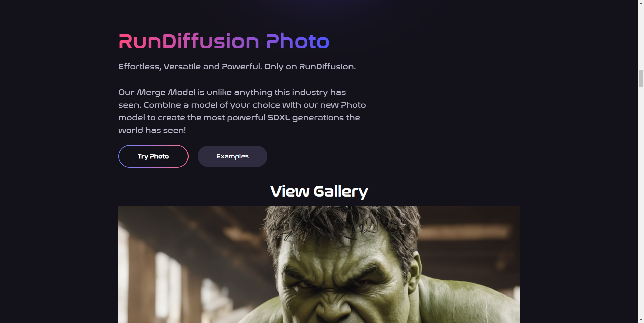Click the vertical scrollbar thumb
644x323 pixels.
(641, 79)
